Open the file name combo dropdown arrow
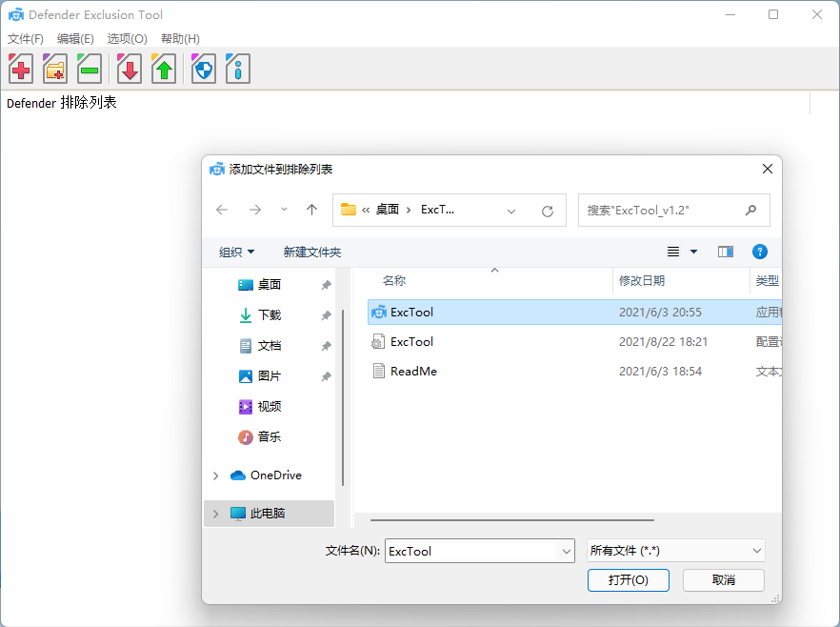Viewport: 840px width, 627px height. 567,551
